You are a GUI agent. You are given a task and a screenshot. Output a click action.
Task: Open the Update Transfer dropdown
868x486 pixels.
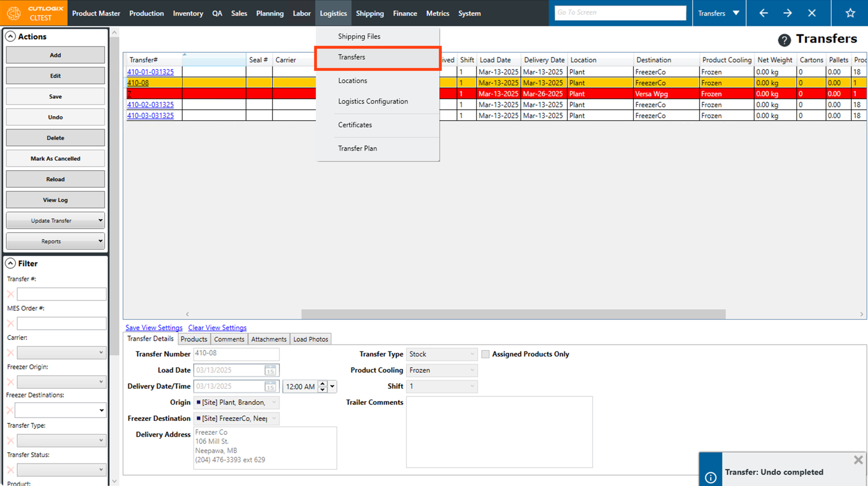coord(55,220)
